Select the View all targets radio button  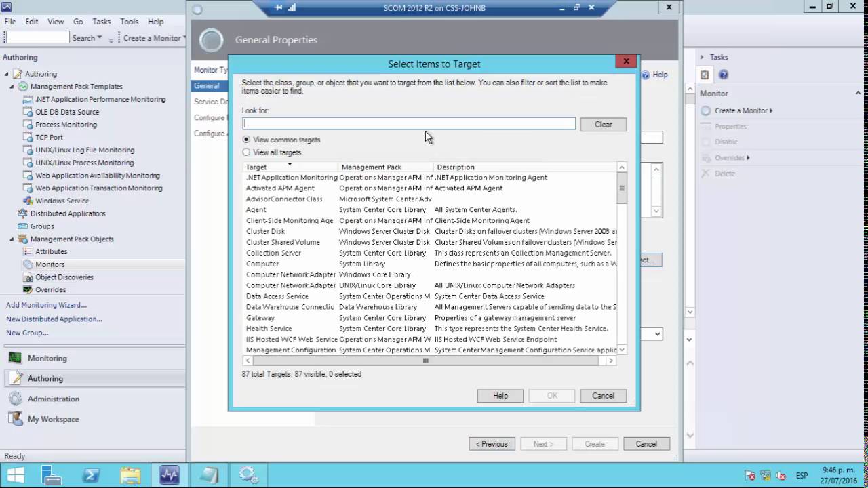coord(246,152)
